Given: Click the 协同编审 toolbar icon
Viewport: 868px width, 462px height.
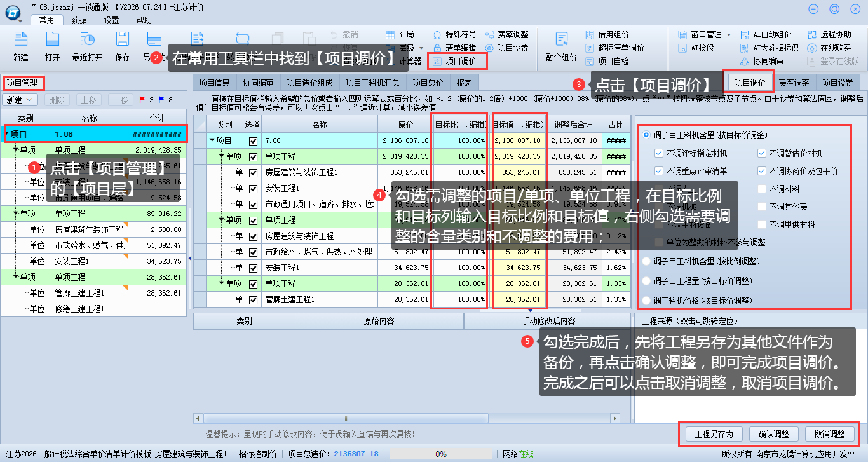Looking at the screenshot, I should click(745, 62).
